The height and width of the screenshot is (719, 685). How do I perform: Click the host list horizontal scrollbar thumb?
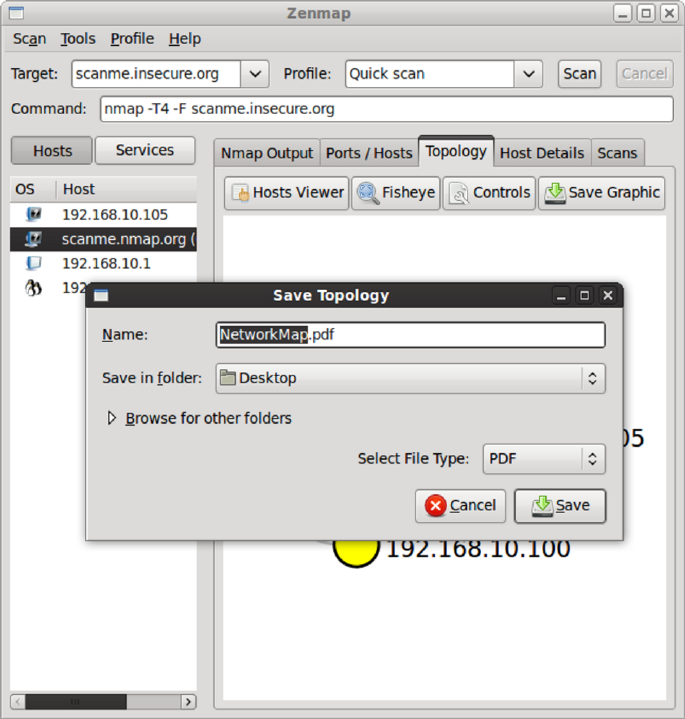[x=76, y=702]
